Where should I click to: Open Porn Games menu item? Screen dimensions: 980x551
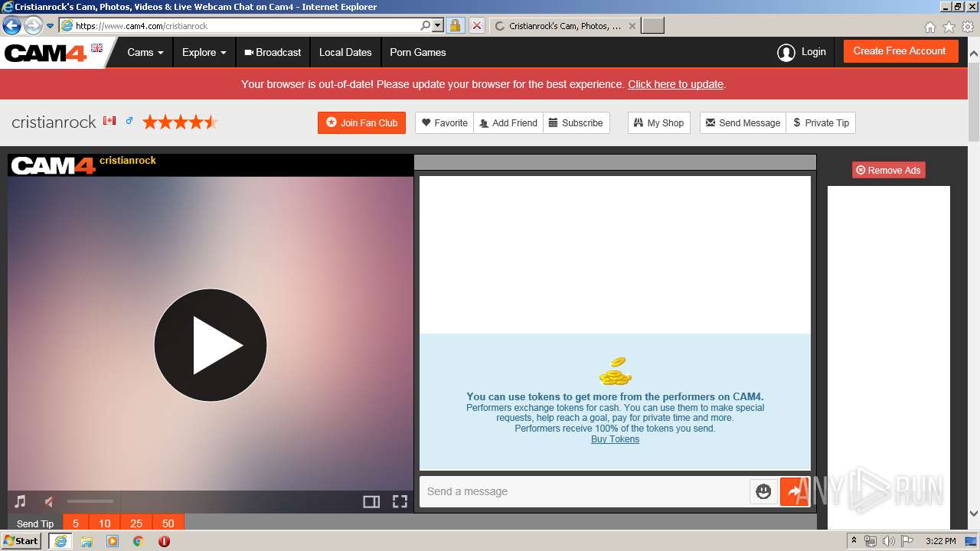418,52
